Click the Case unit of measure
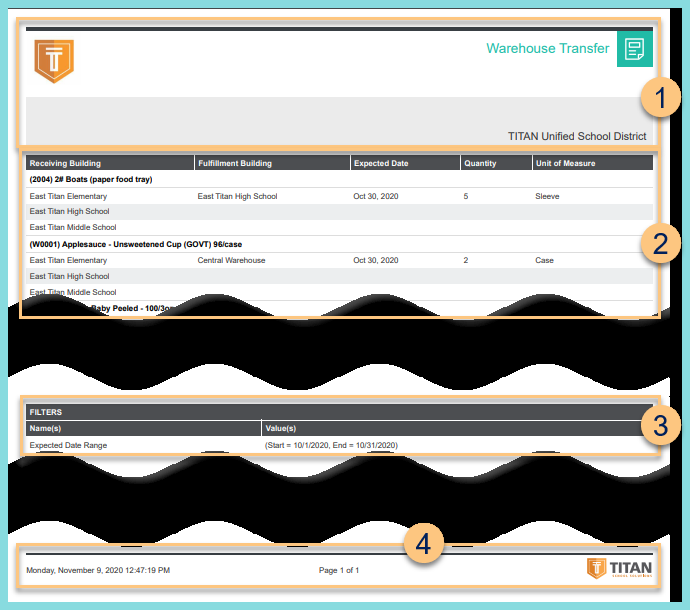This screenshot has width=690, height=610. 544,260
